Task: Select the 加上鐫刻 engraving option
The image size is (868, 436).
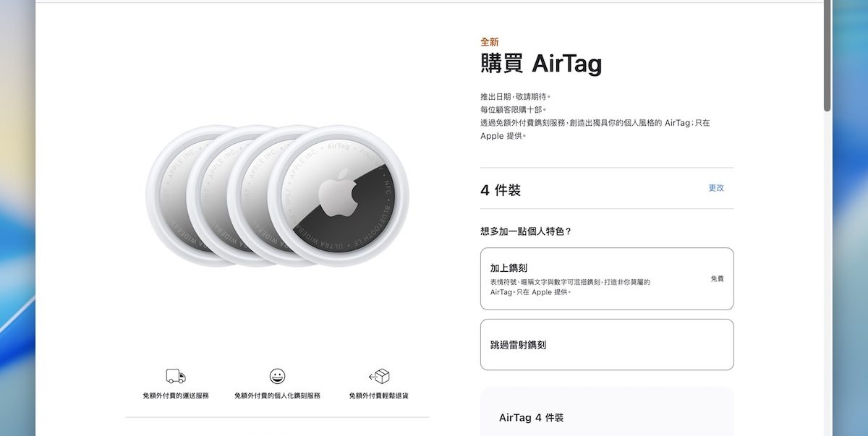Action: (607, 278)
